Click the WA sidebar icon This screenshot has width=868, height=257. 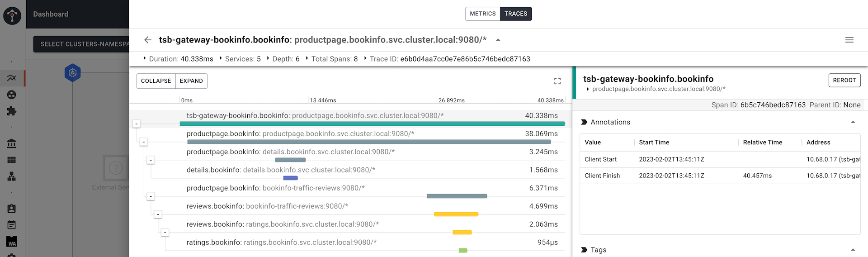pyautogui.click(x=12, y=241)
